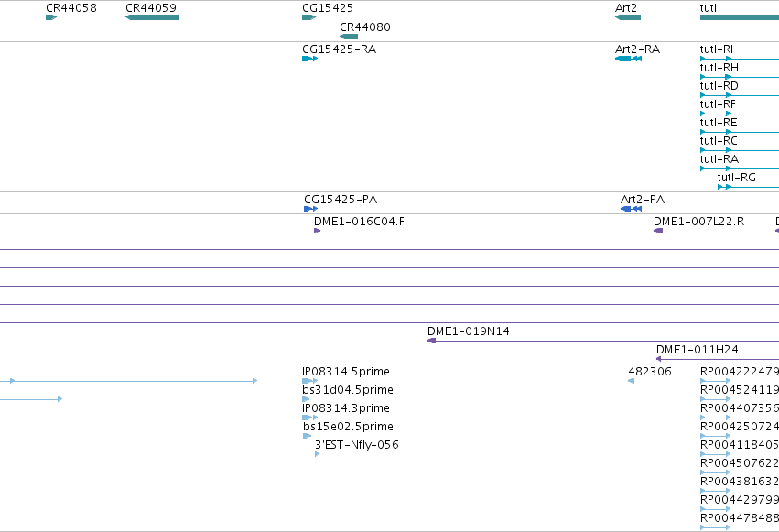
Task: Click the arrow glyph under 3'EST-Nfly-056
Action: tap(317, 454)
